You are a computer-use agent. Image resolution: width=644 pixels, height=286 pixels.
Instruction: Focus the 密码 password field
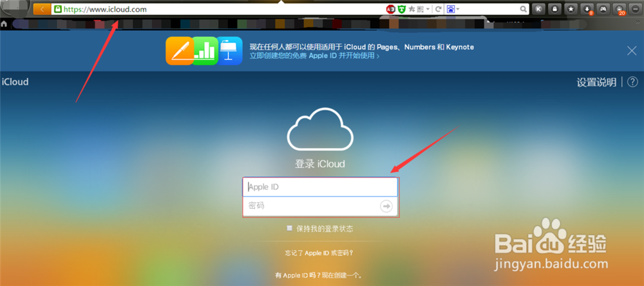coord(320,206)
